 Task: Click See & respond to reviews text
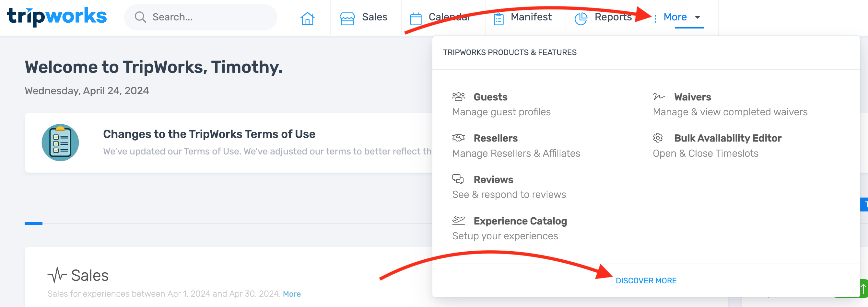click(509, 194)
